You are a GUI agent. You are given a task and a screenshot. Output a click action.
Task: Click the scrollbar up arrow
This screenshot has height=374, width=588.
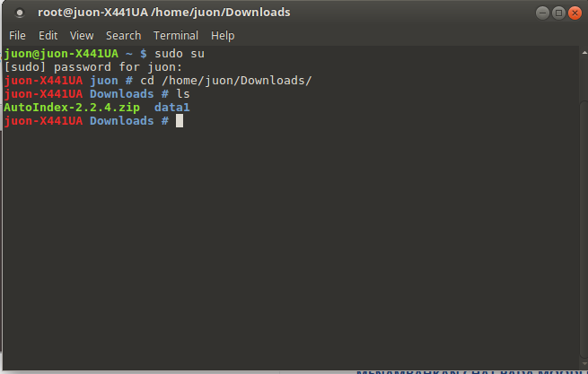click(584, 53)
